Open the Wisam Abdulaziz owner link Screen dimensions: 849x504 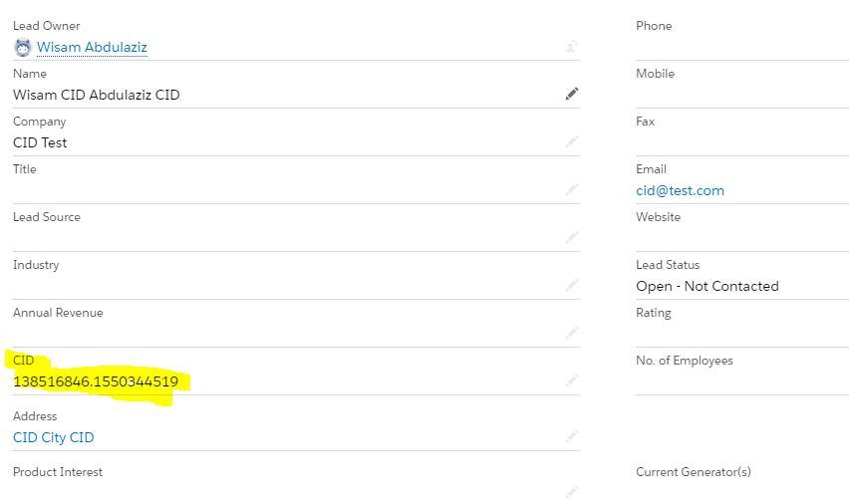pyautogui.click(x=92, y=48)
